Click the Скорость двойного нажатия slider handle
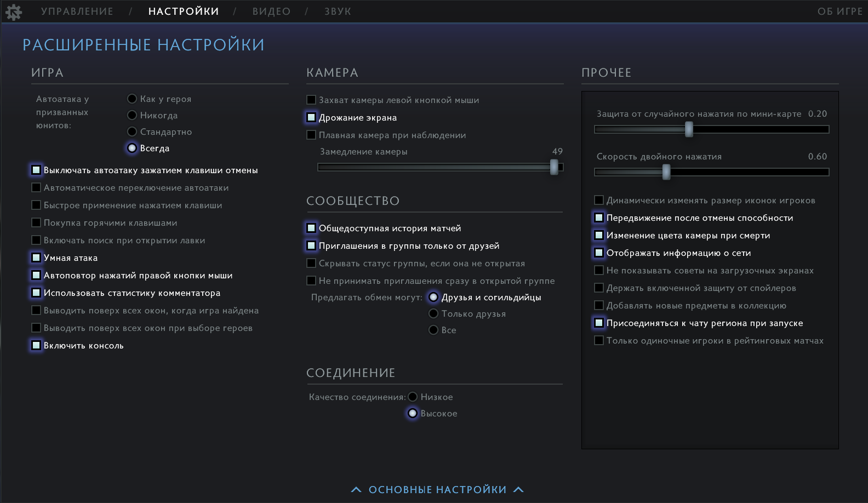This screenshot has height=503, width=868. (666, 172)
